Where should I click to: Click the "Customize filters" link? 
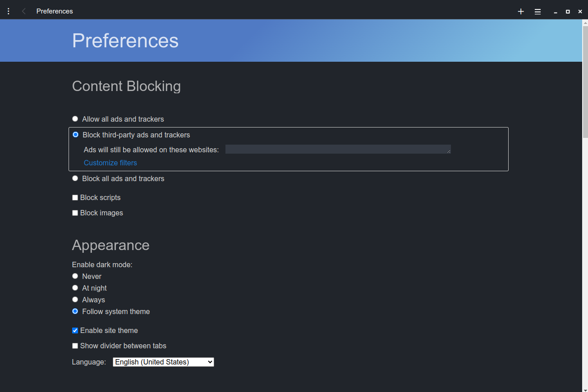click(x=110, y=163)
